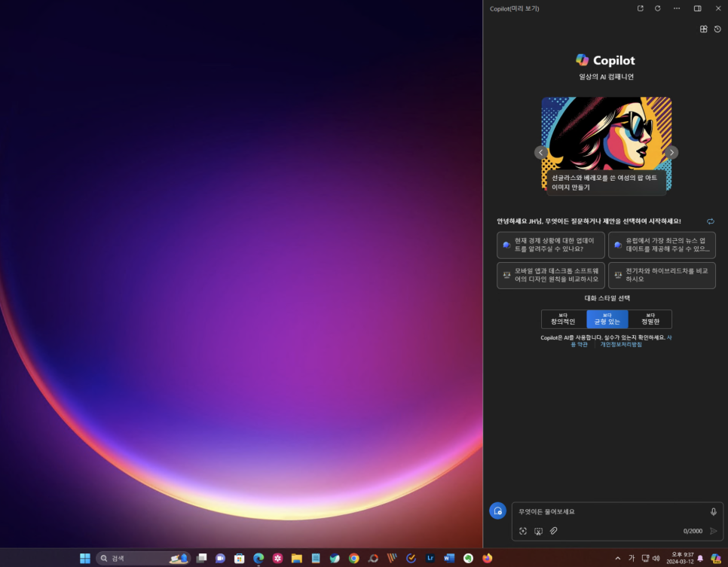Open notifications bell icon
The height and width of the screenshot is (567, 728).
[700, 558]
